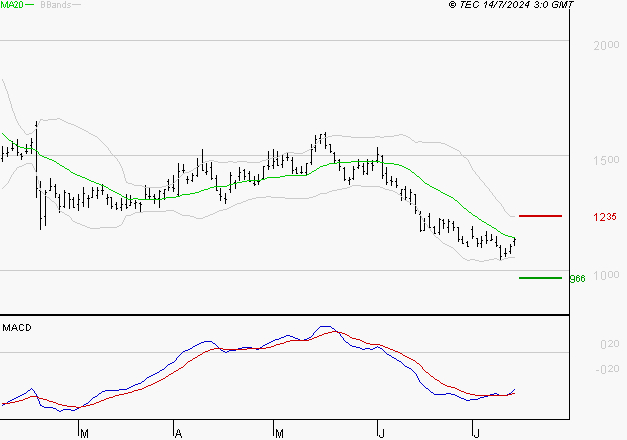627x440 pixels.
Task: Click the 1000 price axis label
Action: click(x=606, y=275)
